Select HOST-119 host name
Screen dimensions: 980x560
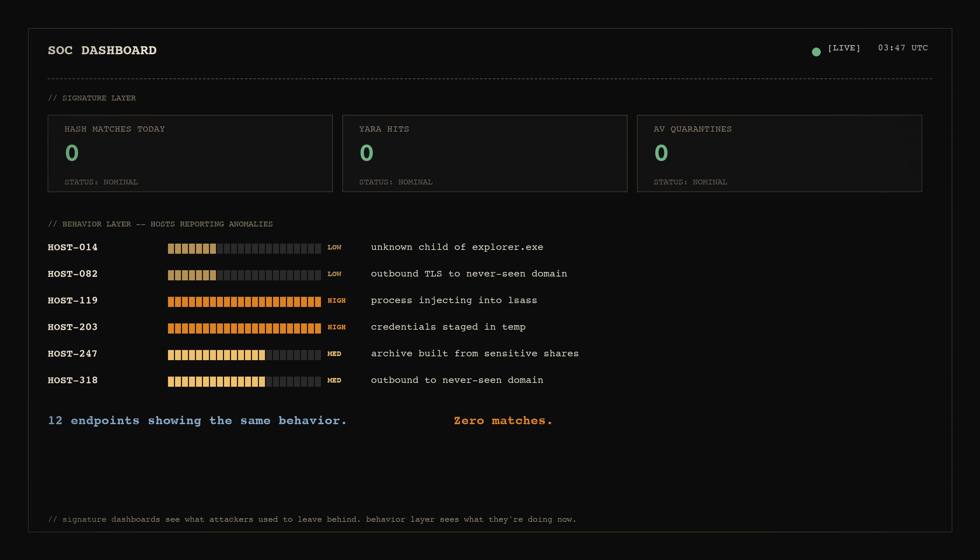73,300
